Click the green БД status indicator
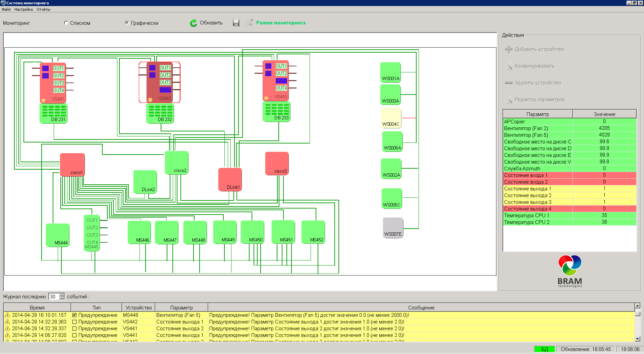This screenshot has width=644, height=354. point(544,349)
